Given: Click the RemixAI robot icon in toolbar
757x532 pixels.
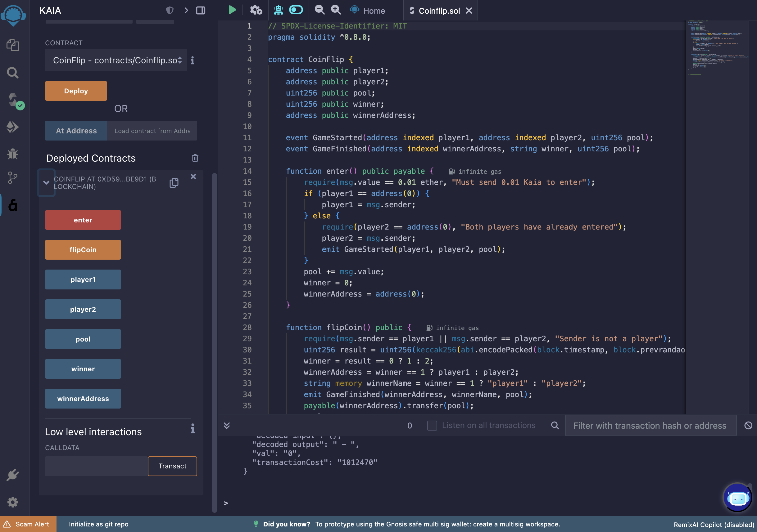Looking at the screenshot, I should (278, 10).
